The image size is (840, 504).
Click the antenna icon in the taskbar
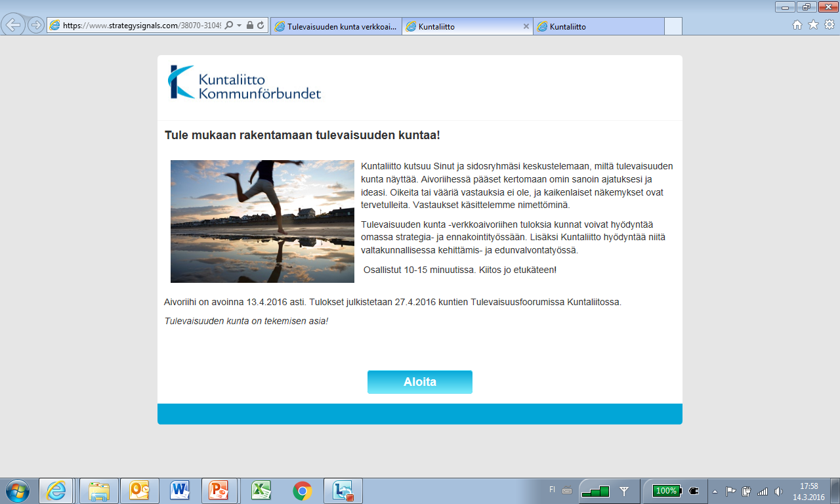pos(625,491)
